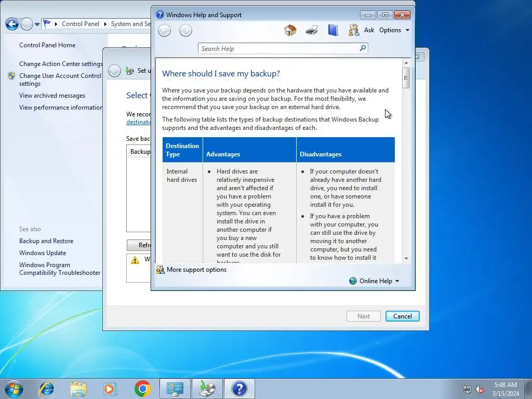
Task: Open Windows Update under See also
Action: click(x=43, y=253)
